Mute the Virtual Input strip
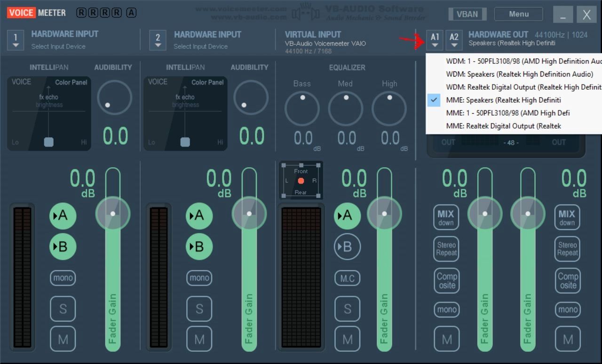Screen dimensions: 602x364 (348, 339)
